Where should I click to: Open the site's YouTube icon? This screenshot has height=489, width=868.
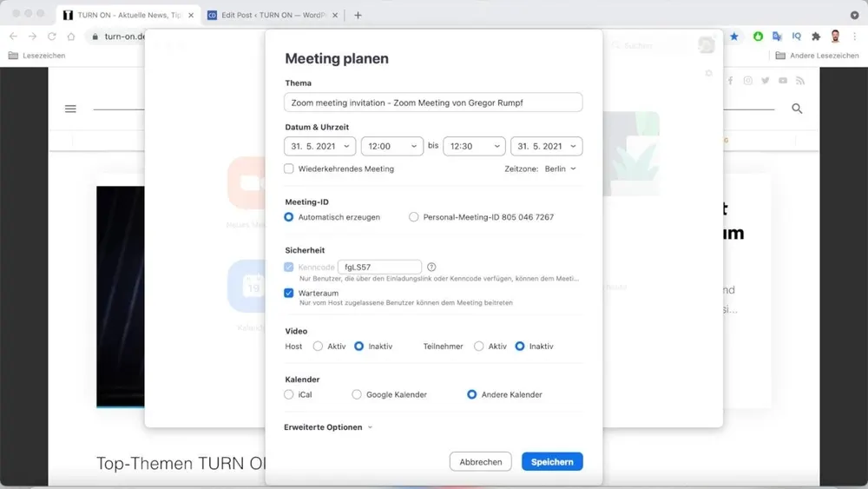(x=783, y=81)
